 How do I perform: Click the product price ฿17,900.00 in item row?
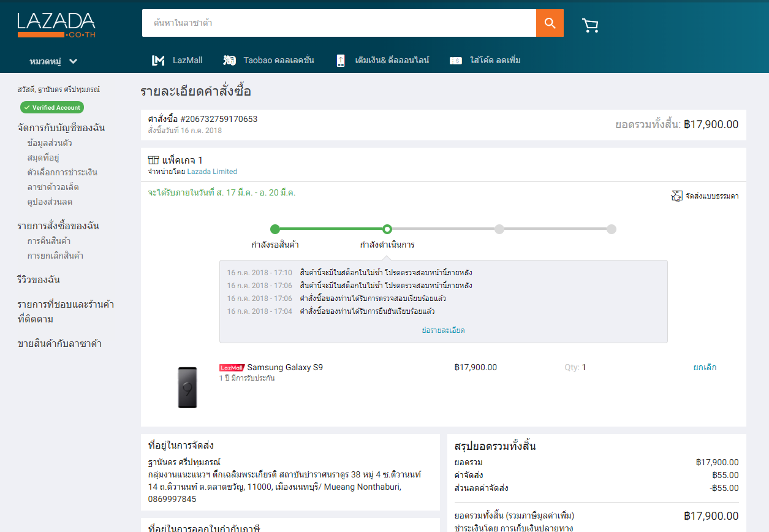click(x=475, y=367)
